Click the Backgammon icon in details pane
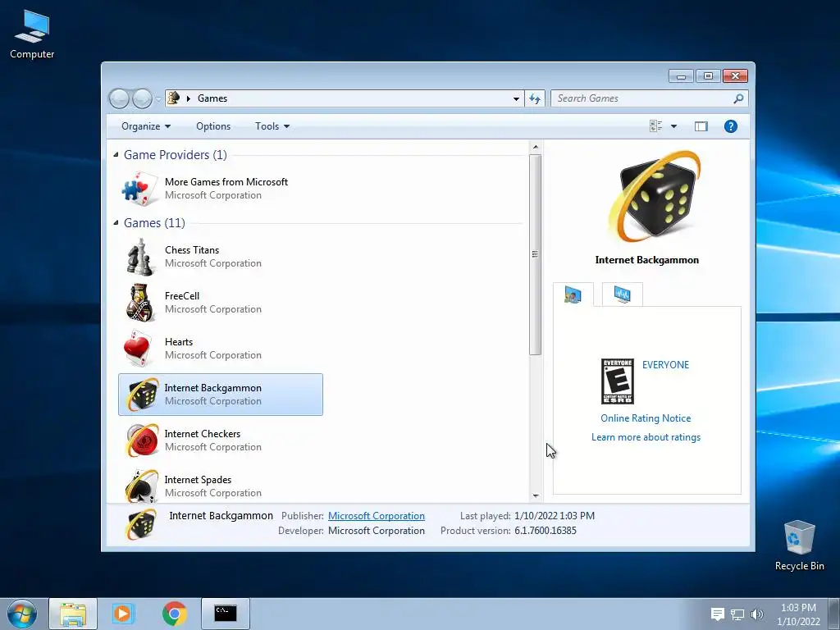The height and width of the screenshot is (630, 840). click(x=141, y=523)
